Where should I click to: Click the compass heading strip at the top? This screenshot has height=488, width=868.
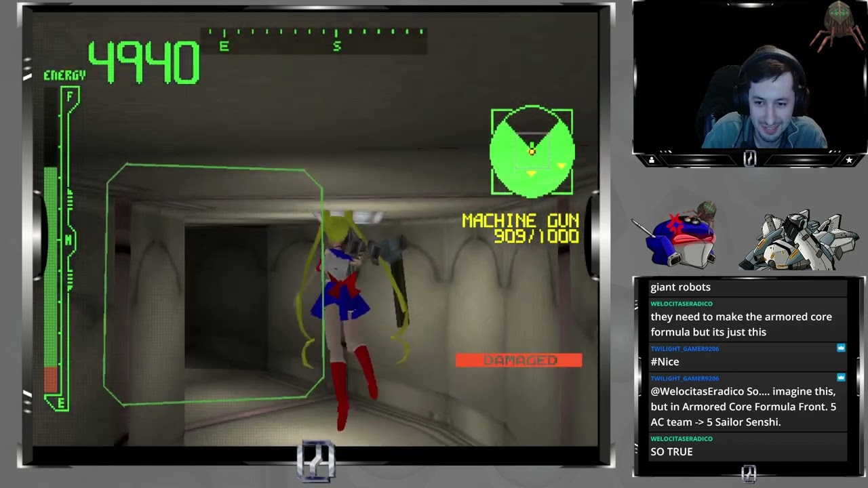coord(315,40)
